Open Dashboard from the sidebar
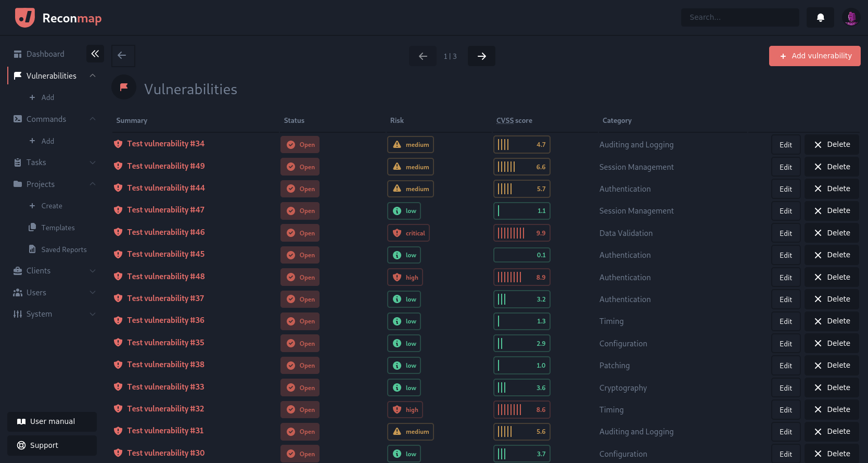 [x=45, y=54]
